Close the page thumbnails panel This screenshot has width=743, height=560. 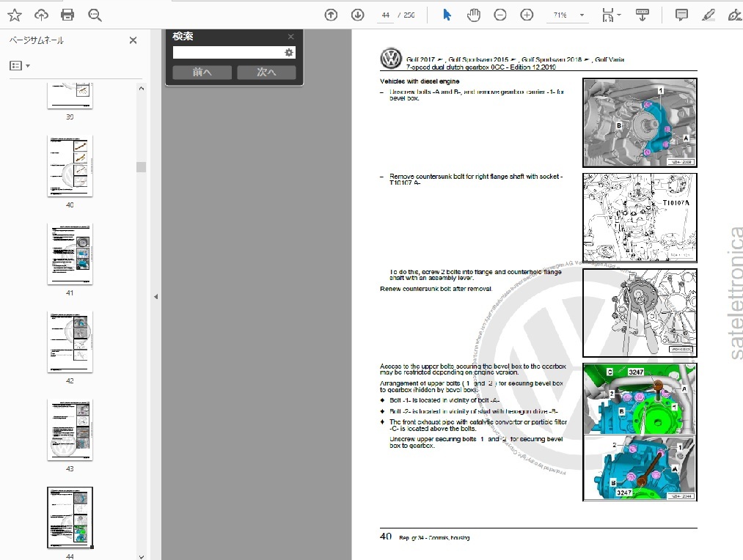click(x=133, y=40)
